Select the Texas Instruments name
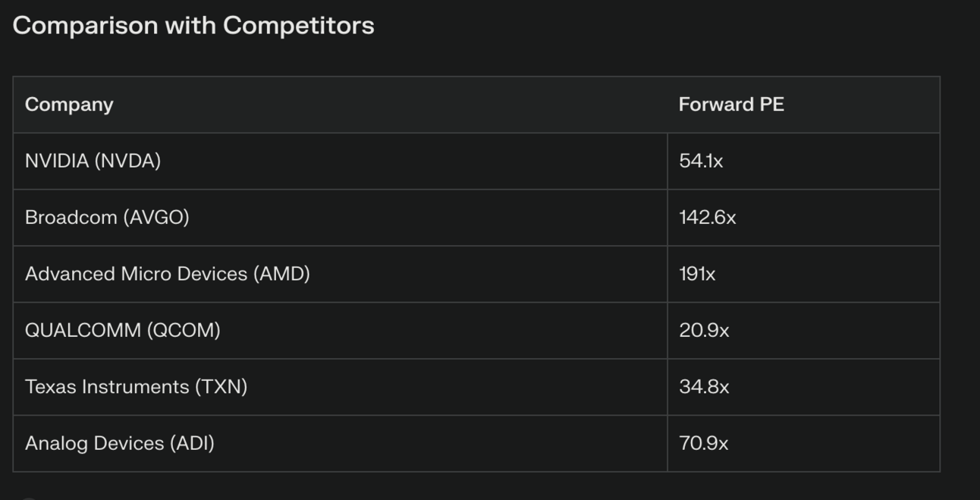Viewport: 980px width, 500px height. (x=136, y=387)
